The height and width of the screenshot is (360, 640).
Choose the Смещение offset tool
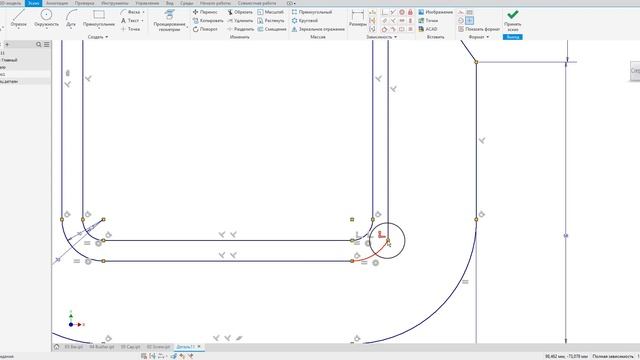pyautogui.click(x=272, y=29)
